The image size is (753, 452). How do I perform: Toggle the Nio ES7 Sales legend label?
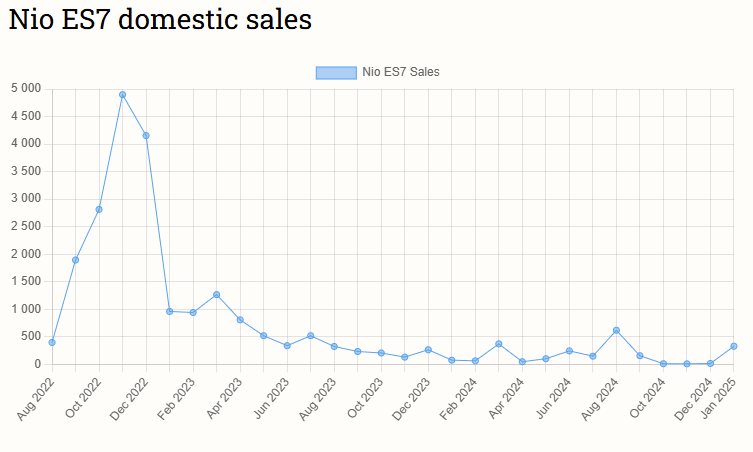pos(400,72)
